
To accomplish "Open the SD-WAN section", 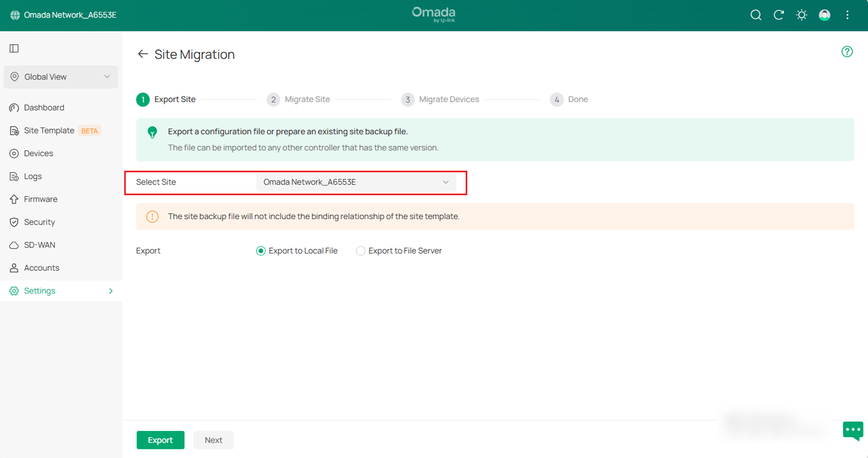I will pyautogui.click(x=39, y=245).
